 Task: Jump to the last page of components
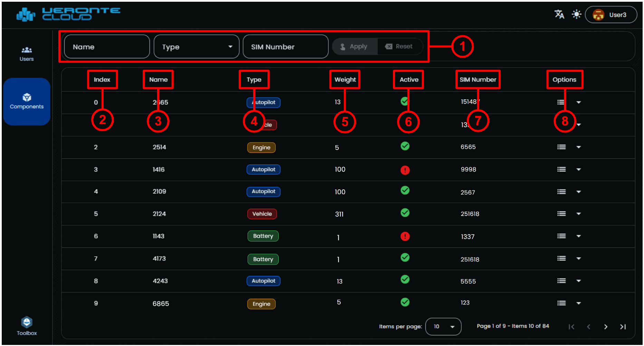[623, 327]
